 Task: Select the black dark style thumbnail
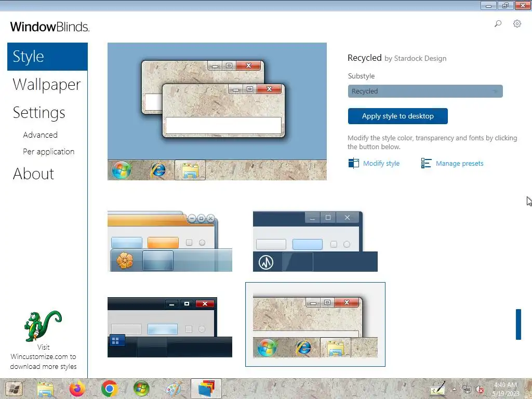170,327
